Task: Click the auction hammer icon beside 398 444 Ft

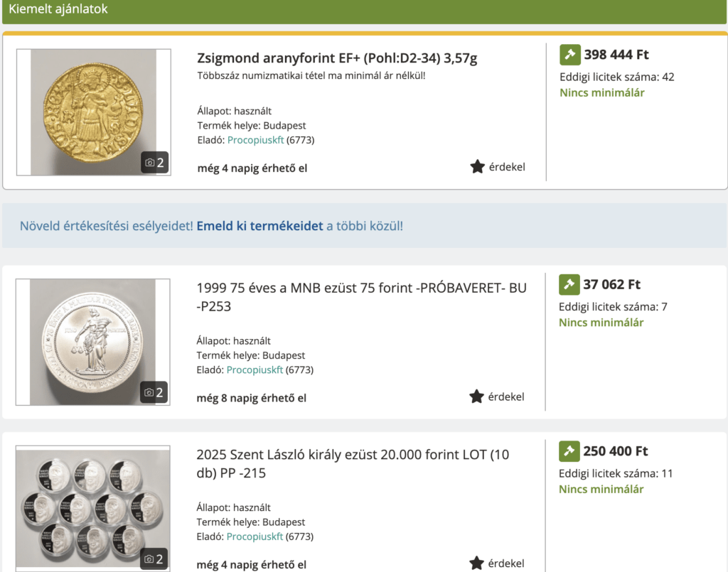Action: click(x=570, y=55)
